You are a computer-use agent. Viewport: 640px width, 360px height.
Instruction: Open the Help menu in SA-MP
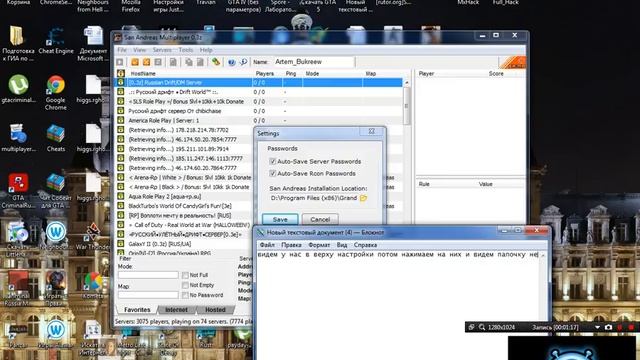pos(206,50)
